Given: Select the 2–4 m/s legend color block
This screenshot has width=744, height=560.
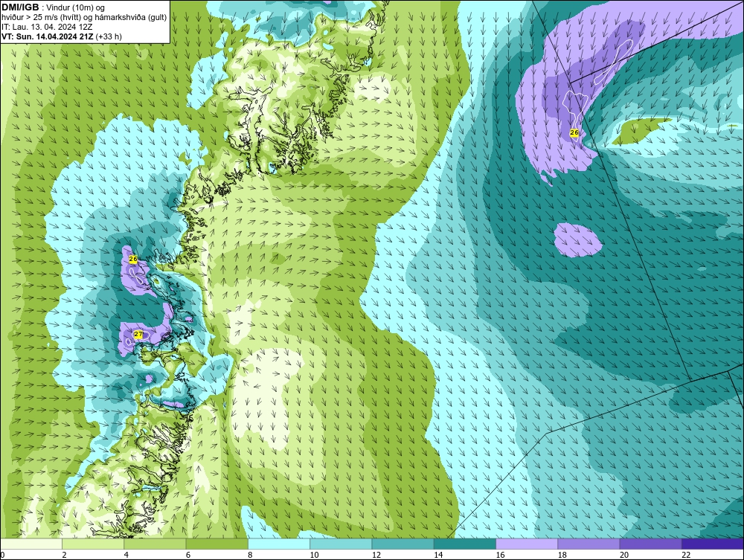Looking at the screenshot, I should (93, 544).
